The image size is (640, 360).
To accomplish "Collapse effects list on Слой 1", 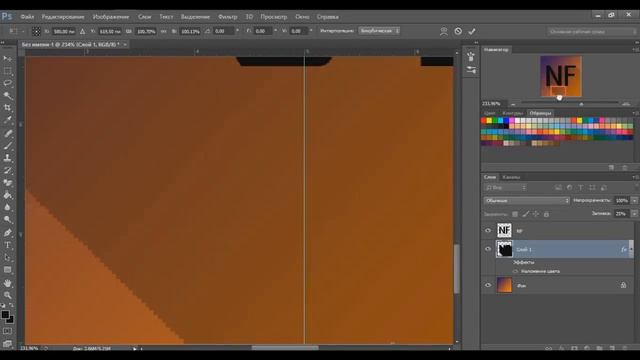I will tap(631, 249).
